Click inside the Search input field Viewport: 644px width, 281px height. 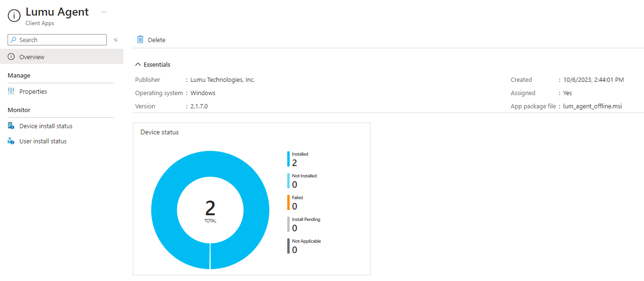61,40
